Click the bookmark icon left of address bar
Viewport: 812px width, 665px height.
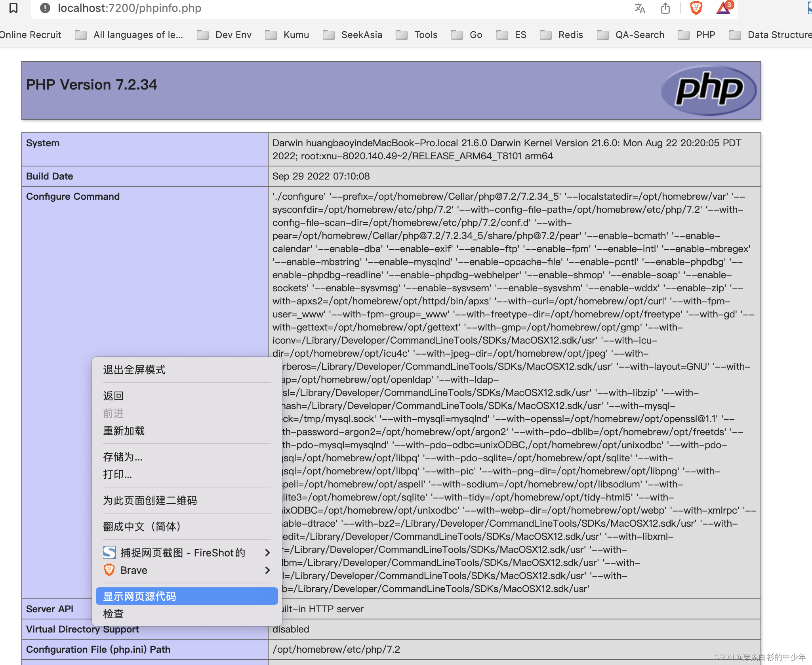pos(13,8)
